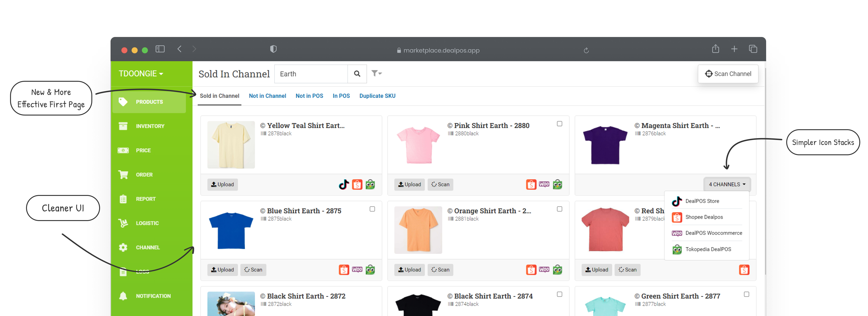The image size is (868, 316).
Task: Click Tokopedia icon on Orange Shirt card
Action: (x=557, y=269)
